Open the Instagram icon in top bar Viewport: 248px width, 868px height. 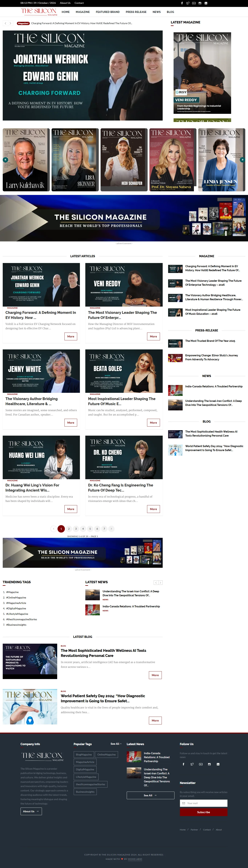point(200,3)
